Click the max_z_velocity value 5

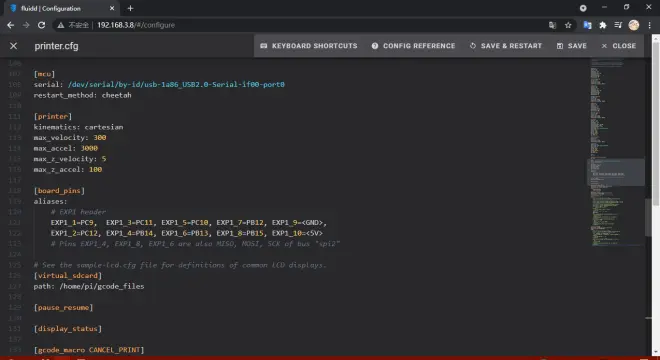coord(104,159)
